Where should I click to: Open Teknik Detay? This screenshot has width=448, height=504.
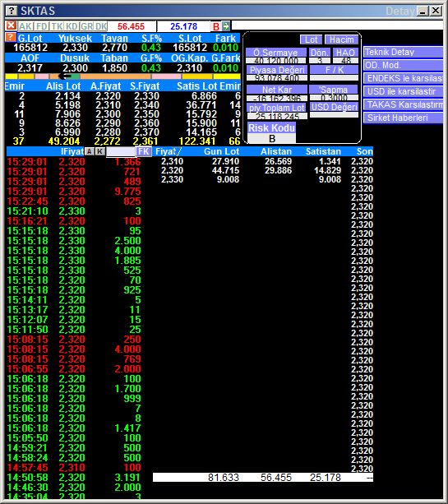(x=403, y=52)
